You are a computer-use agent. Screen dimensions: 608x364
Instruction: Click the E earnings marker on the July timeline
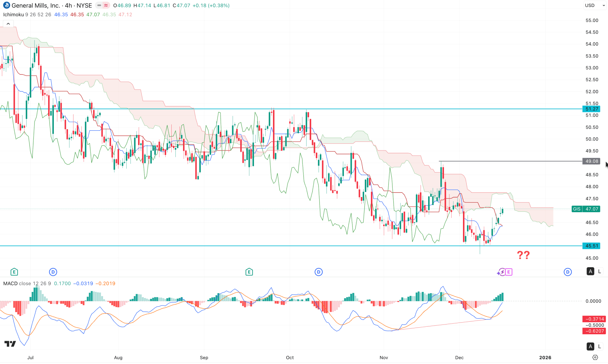pos(14,272)
